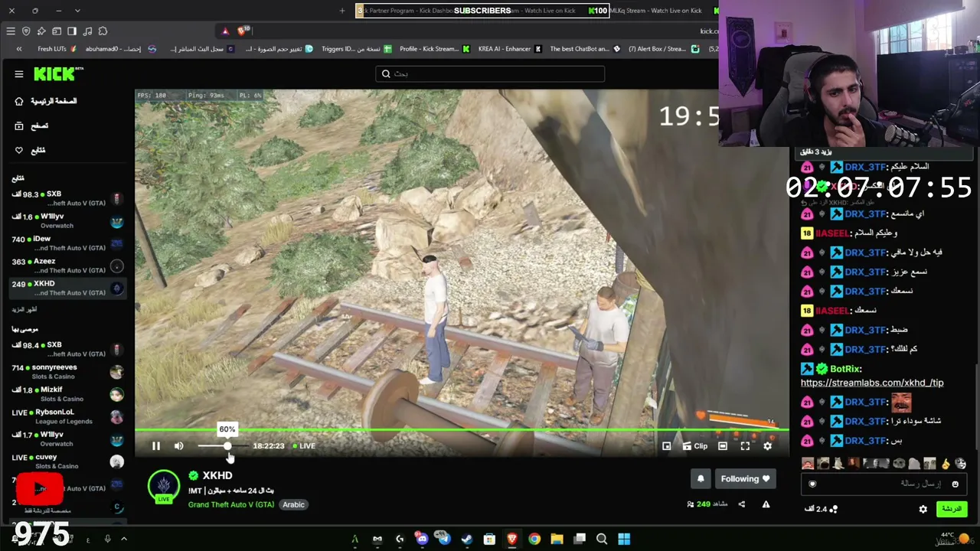
Task: Toggle the browser side panel icon
Action: 72,31
